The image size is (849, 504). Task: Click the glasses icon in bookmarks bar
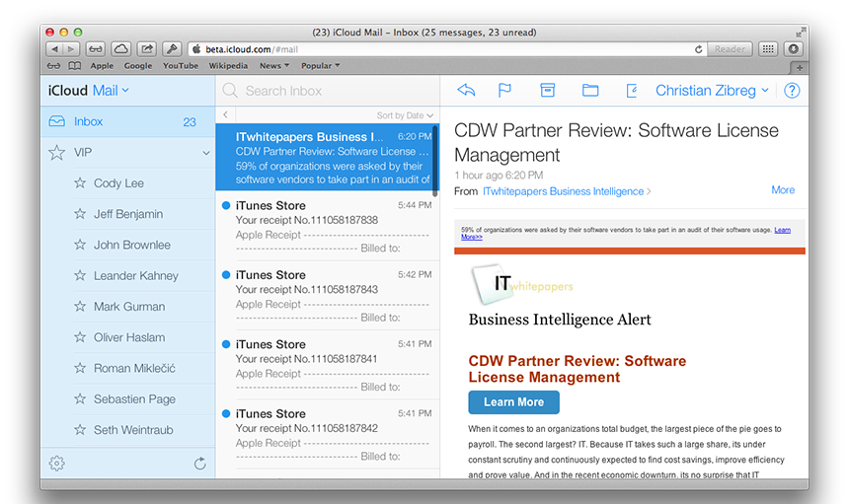tap(53, 65)
